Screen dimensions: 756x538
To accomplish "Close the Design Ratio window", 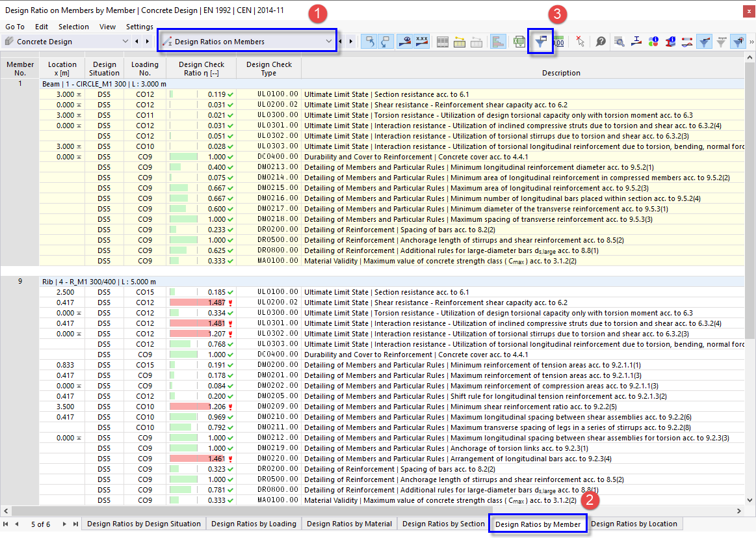I will point(748,10).
